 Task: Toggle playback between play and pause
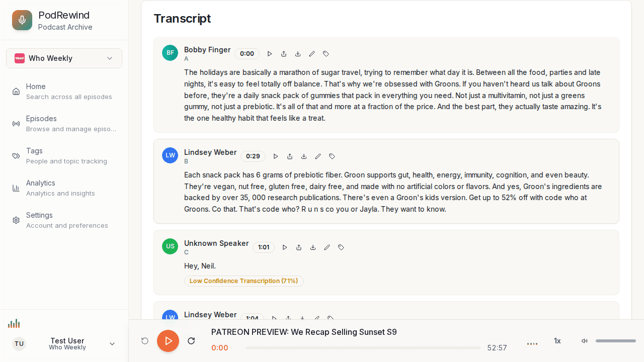[168, 341]
